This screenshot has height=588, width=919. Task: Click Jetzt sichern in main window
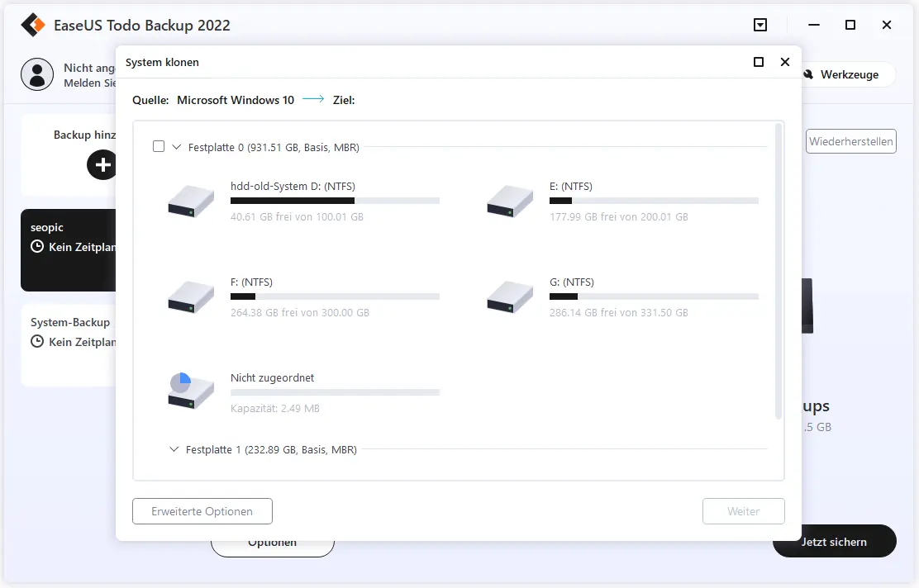[x=834, y=542]
